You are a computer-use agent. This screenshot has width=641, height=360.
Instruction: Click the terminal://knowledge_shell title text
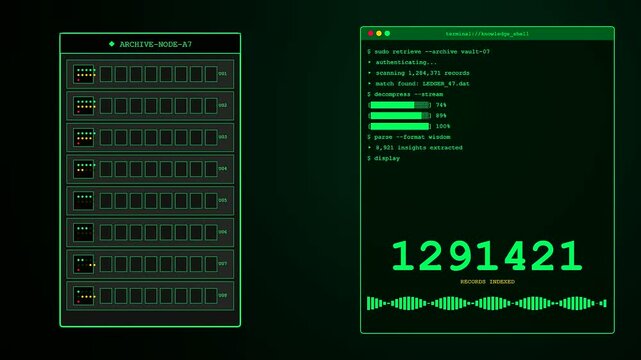[x=487, y=34]
